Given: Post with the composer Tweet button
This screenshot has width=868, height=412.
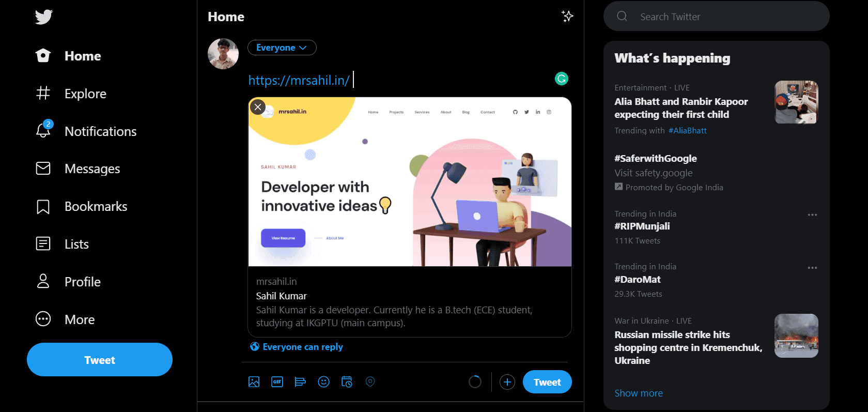Looking at the screenshot, I should pyautogui.click(x=547, y=382).
